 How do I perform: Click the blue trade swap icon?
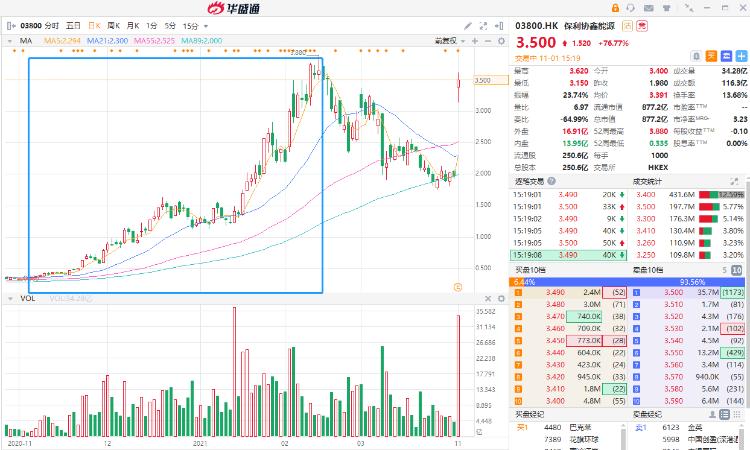726,56
